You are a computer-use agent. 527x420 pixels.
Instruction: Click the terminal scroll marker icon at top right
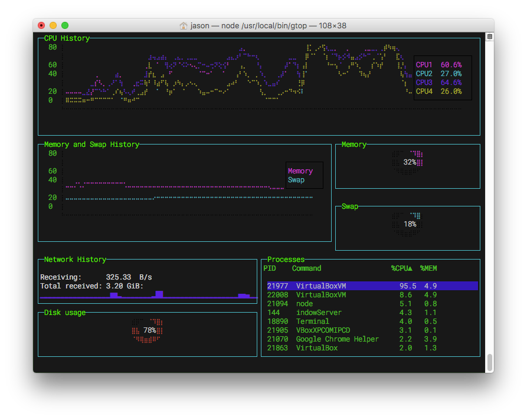(x=490, y=37)
